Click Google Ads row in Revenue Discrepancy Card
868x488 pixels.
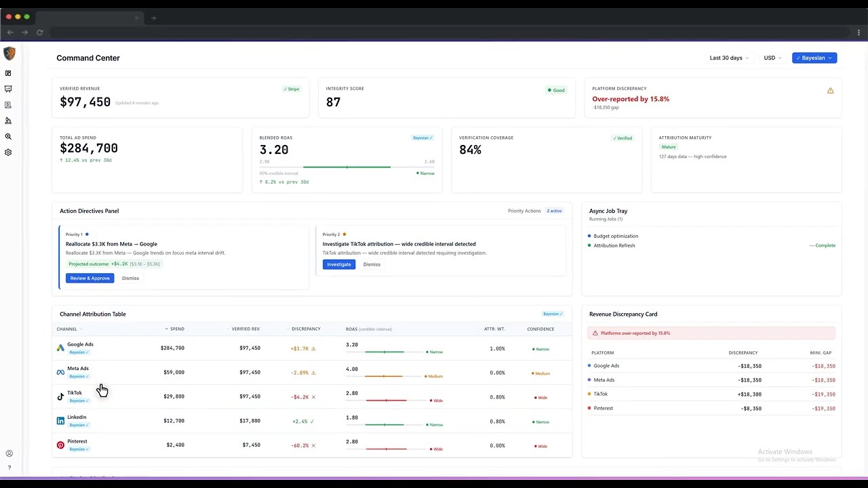click(x=711, y=366)
